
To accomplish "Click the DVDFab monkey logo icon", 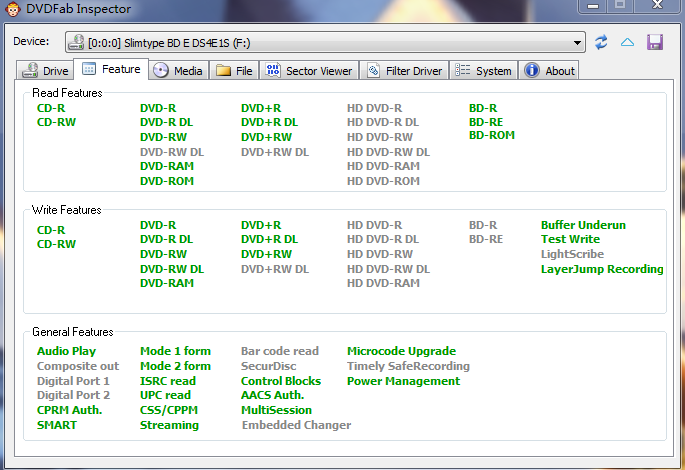I will pos(13,9).
